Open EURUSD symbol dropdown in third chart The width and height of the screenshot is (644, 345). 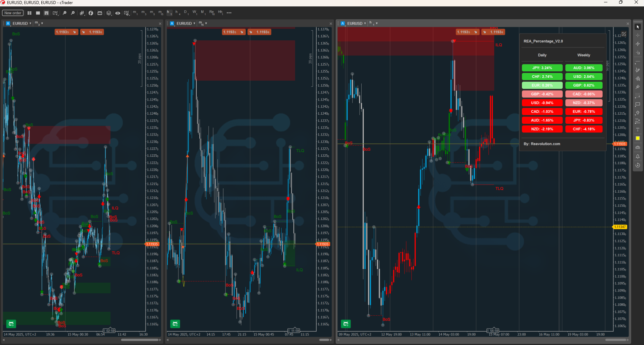356,24
